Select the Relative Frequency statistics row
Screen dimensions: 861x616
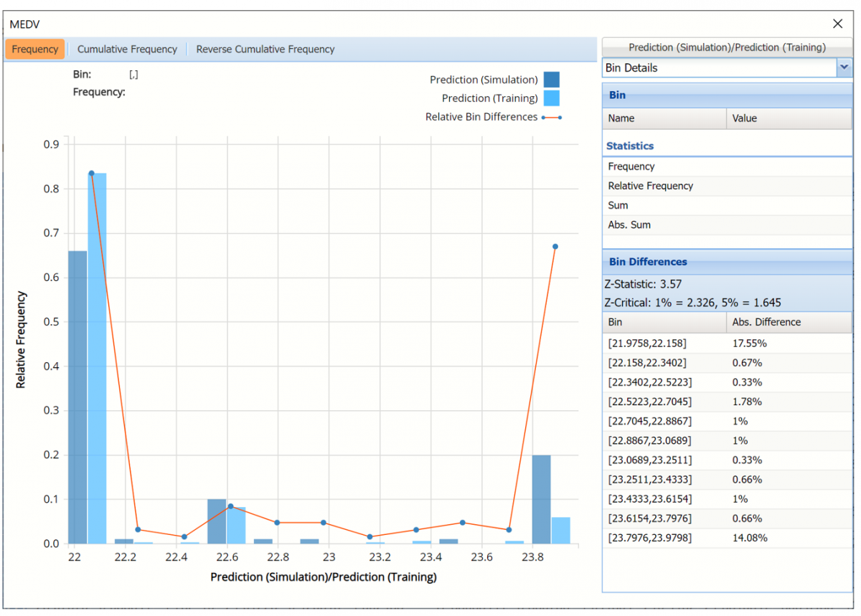point(727,186)
